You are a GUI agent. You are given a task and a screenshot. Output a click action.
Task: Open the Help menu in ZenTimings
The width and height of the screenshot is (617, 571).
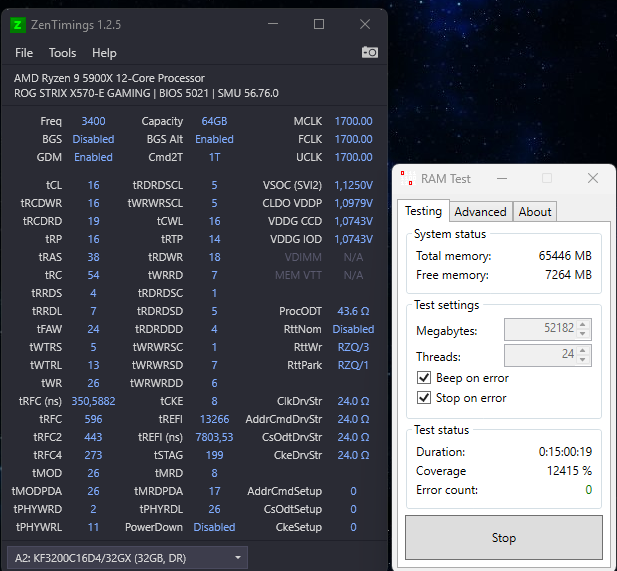click(x=104, y=53)
